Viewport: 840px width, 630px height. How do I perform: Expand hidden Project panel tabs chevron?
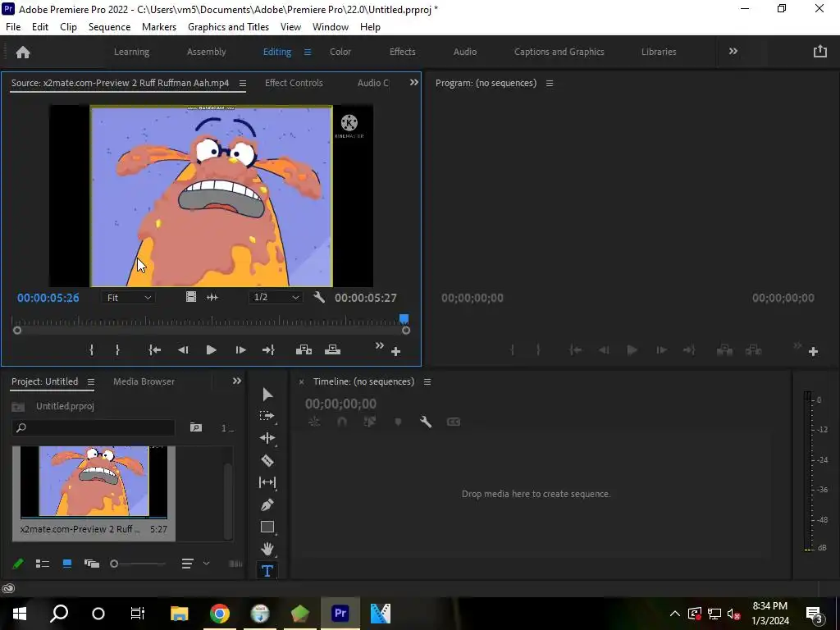[237, 381]
